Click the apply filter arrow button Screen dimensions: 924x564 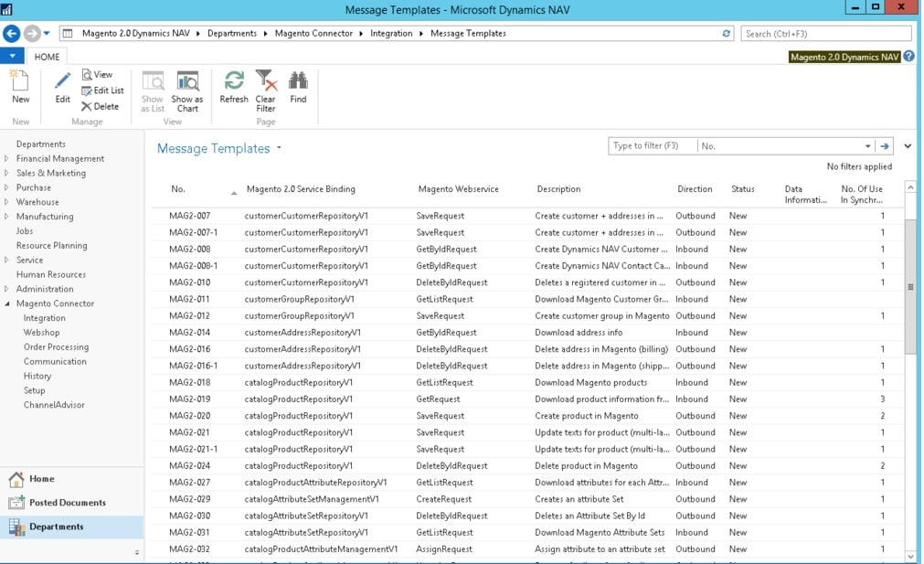coord(884,146)
